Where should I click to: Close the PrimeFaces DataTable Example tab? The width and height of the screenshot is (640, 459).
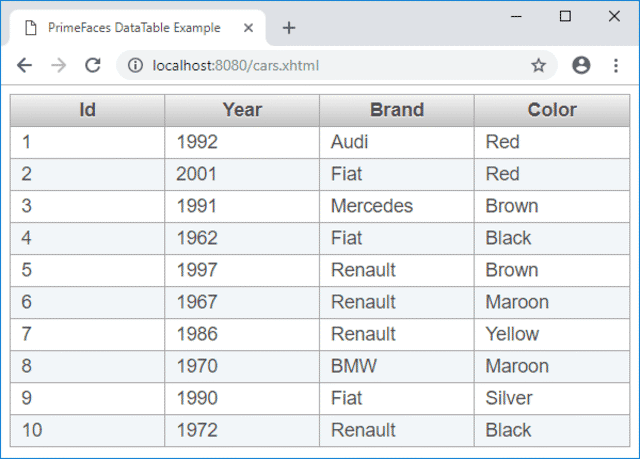[x=248, y=28]
